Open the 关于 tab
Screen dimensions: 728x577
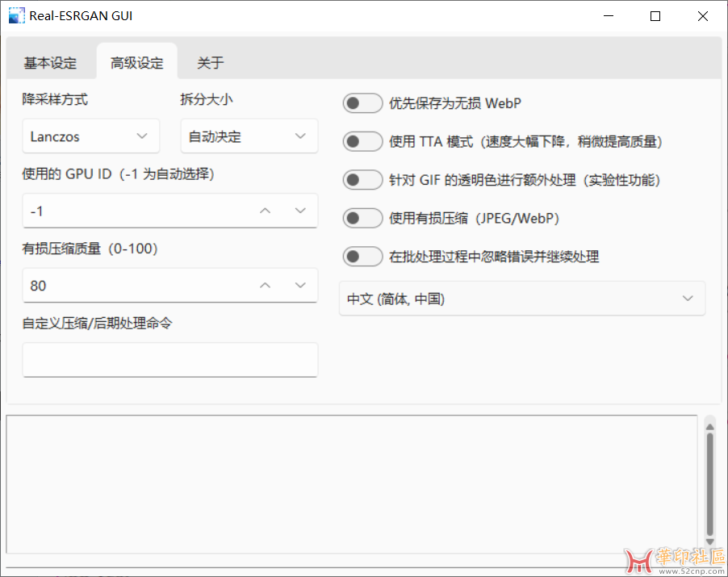pyautogui.click(x=211, y=63)
